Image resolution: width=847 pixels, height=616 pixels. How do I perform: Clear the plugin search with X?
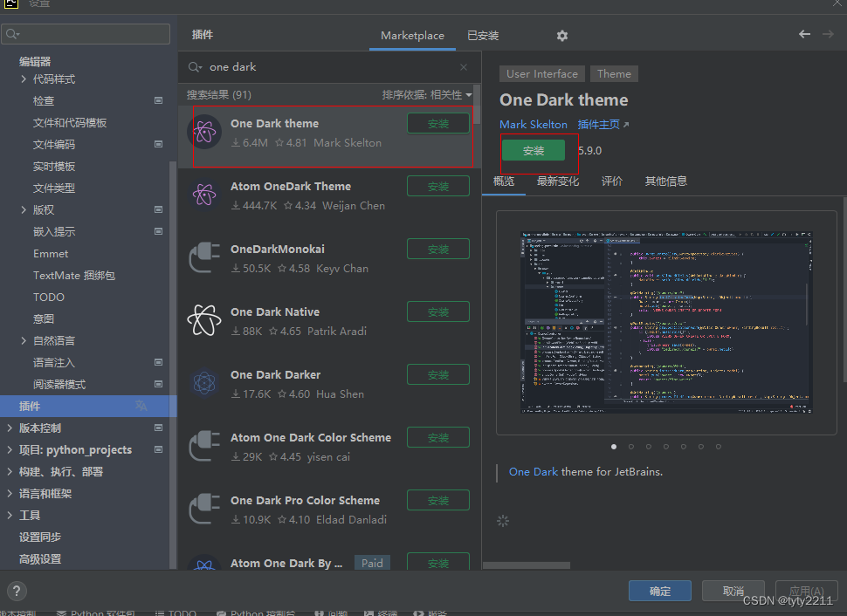(464, 67)
